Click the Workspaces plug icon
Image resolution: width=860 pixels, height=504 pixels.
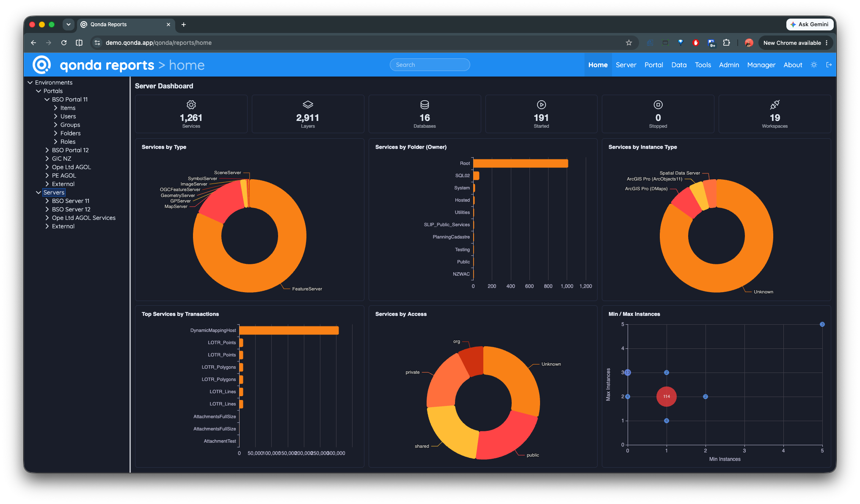[775, 104]
